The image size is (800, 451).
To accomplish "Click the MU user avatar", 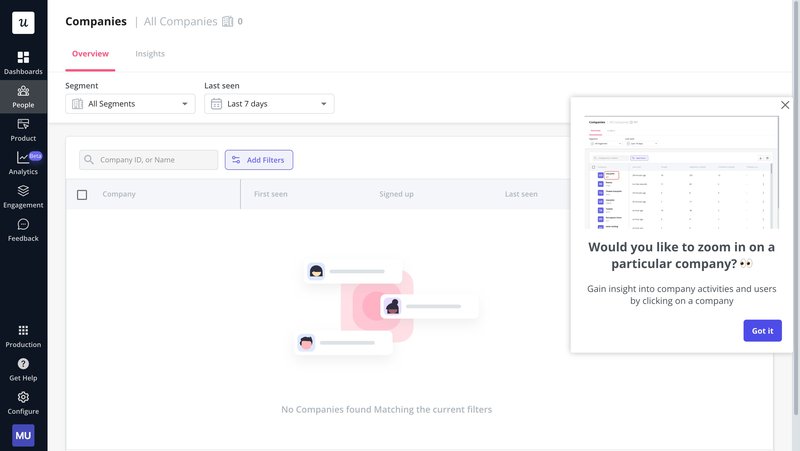I will pos(23,435).
